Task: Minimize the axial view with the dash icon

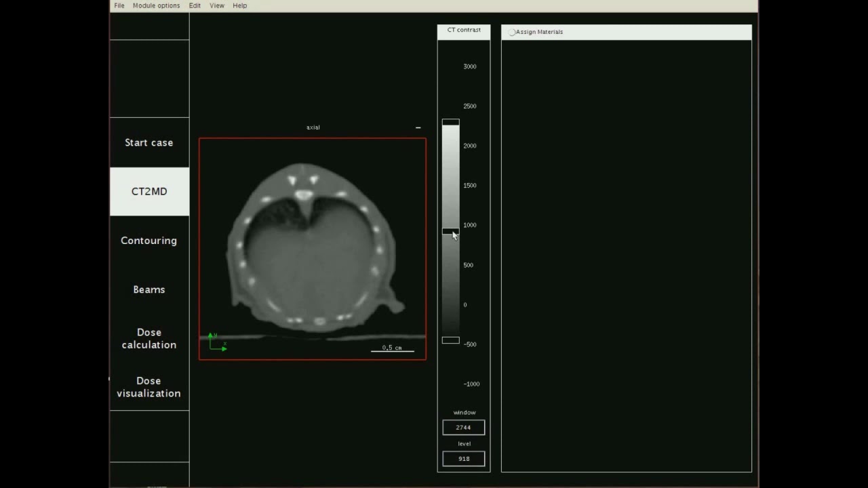Action: coord(418,127)
